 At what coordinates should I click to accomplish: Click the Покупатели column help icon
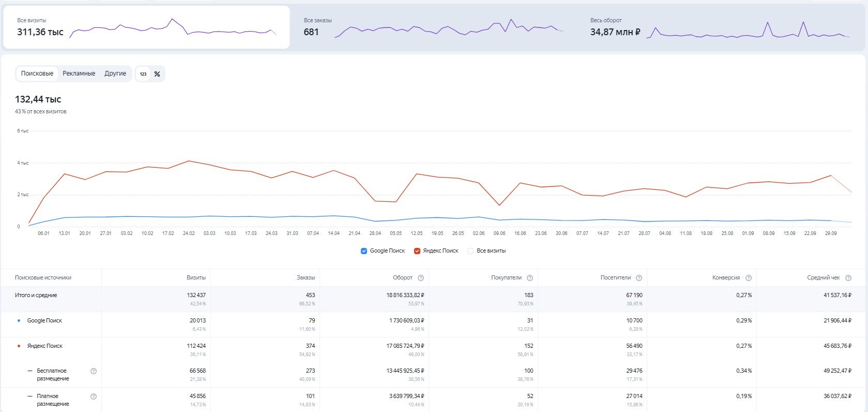[530, 278]
